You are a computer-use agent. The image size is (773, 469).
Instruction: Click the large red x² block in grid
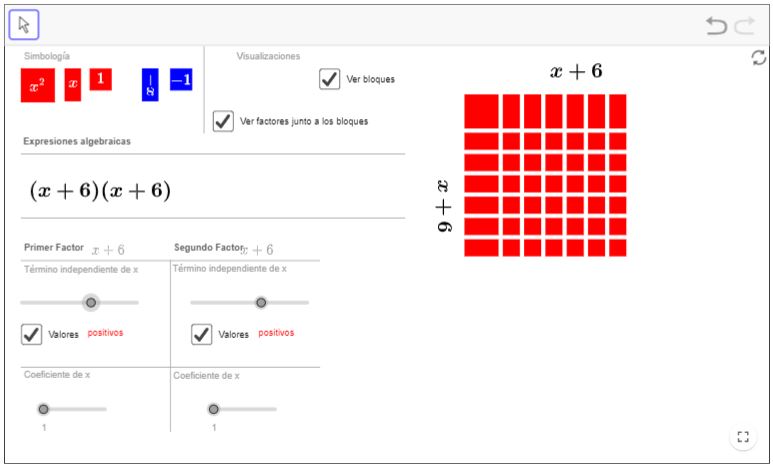[x=481, y=111]
